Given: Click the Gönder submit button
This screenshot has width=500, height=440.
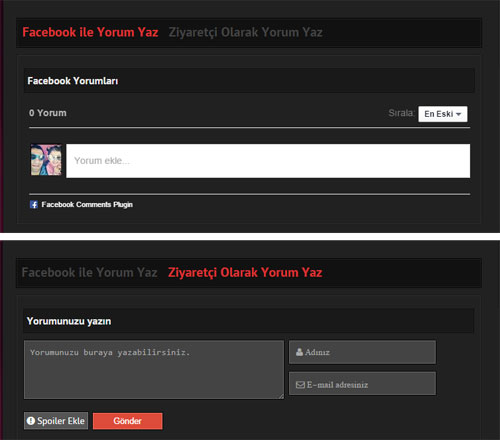Looking at the screenshot, I should tap(128, 421).
